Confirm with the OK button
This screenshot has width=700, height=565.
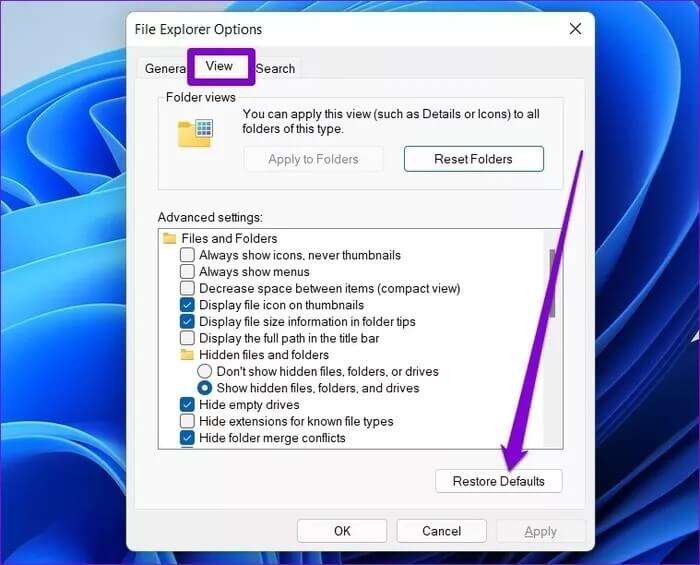click(x=342, y=531)
